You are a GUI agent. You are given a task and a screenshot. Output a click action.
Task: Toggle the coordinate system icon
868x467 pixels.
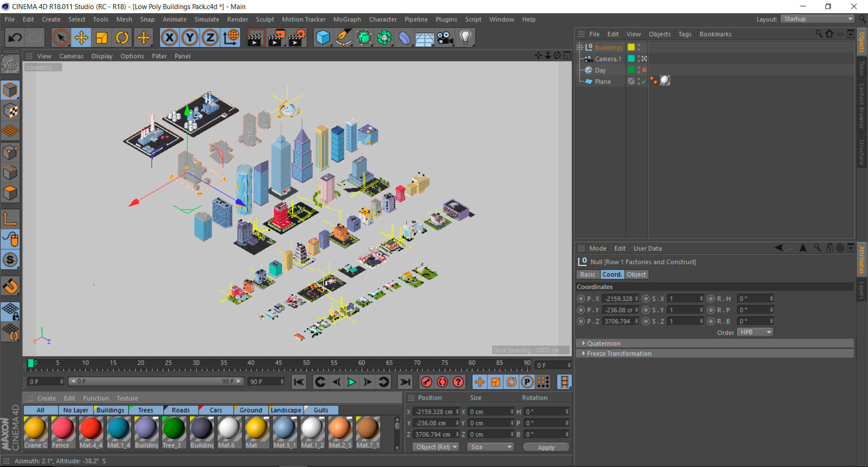tap(231, 38)
